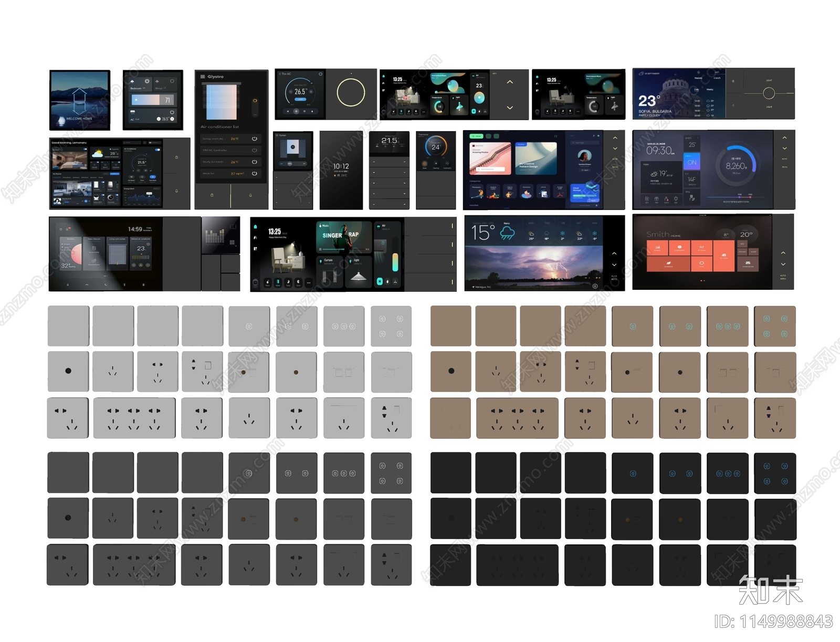The width and height of the screenshot is (840, 642).
Task: Click the rain cloud icon next to 15°
Action: 507,233
